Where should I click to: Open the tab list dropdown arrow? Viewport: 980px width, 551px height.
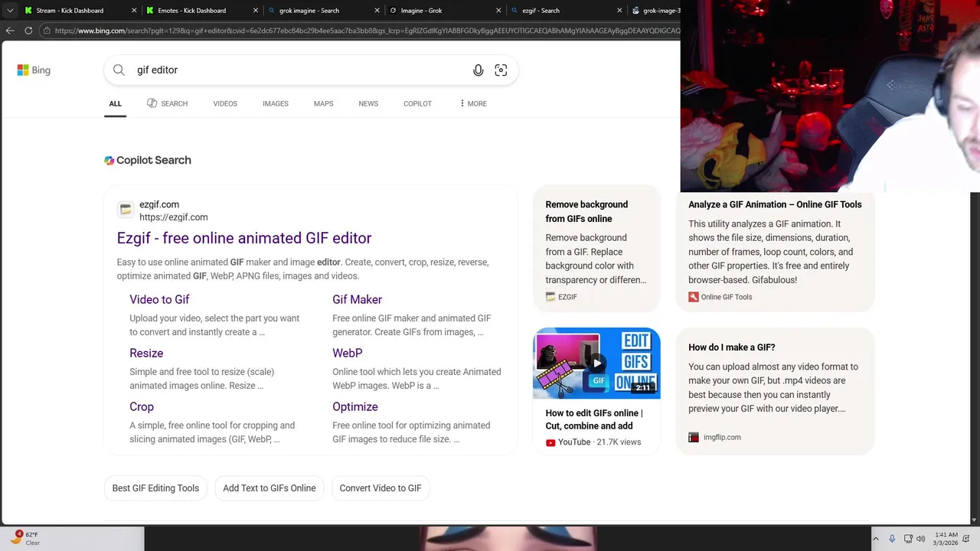(x=10, y=11)
